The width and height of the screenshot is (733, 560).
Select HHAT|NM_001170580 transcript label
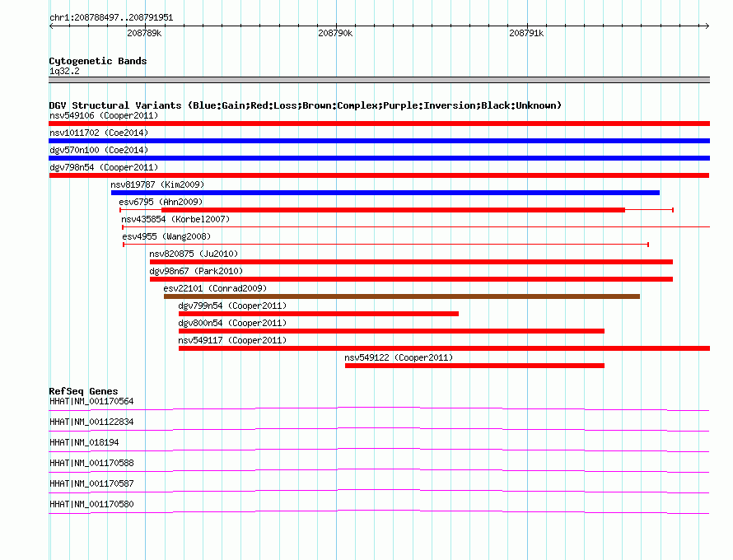coord(91,504)
